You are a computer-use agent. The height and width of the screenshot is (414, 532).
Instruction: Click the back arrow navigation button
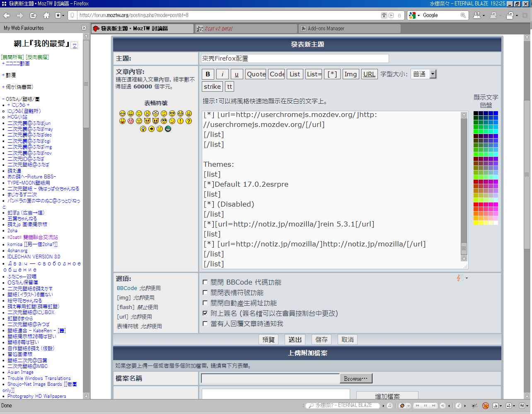[7, 15]
